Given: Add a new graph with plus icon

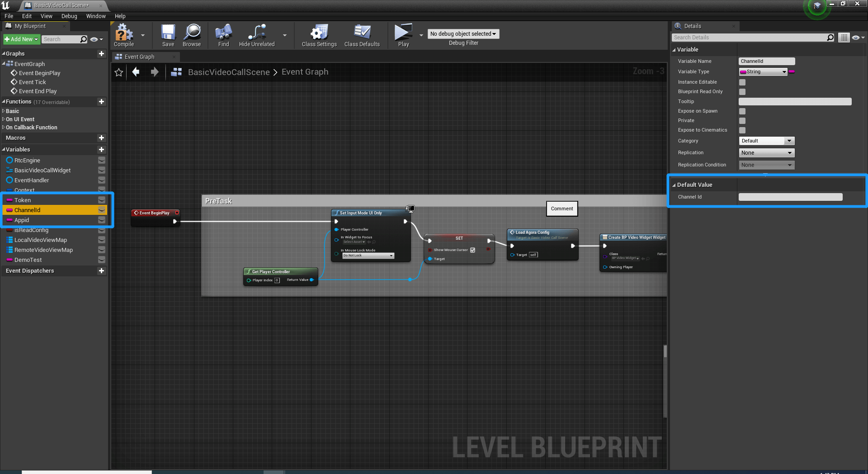Looking at the screenshot, I should (x=101, y=53).
